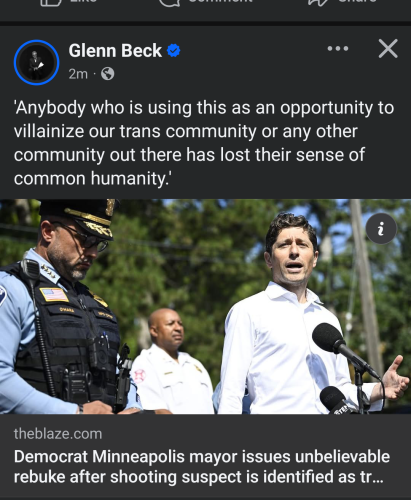The width and height of the screenshot is (411, 500).
Task: Tap the globe public audience icon
Action: pos(107,74)
